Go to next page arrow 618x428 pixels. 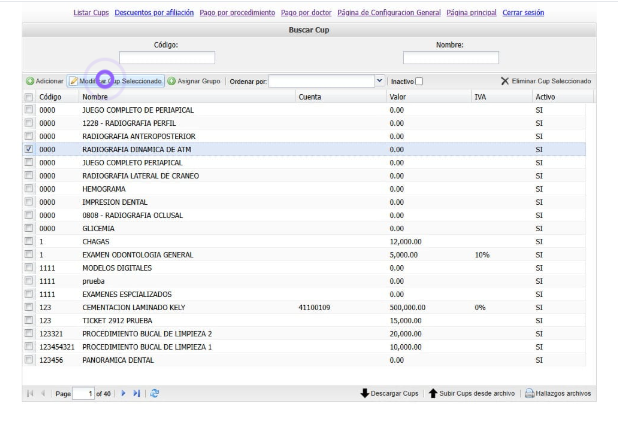tap(124, 394)
